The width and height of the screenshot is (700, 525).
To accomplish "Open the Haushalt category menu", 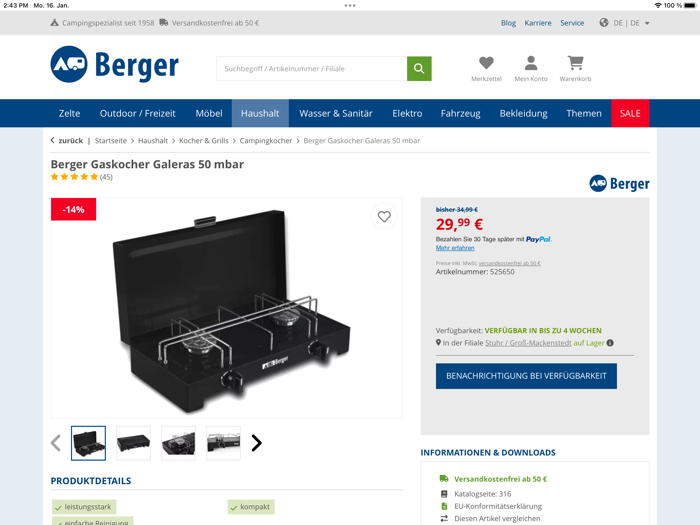I will (260, 113).
